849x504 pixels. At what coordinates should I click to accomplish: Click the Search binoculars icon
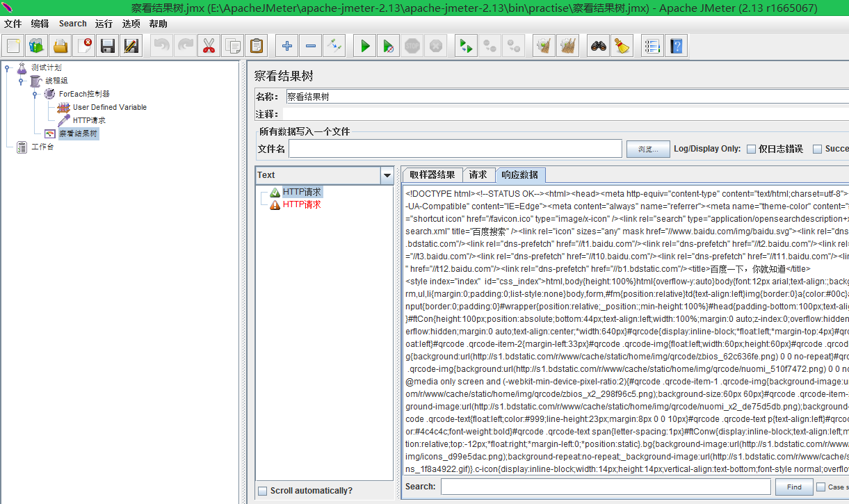(x=598, y=47)
